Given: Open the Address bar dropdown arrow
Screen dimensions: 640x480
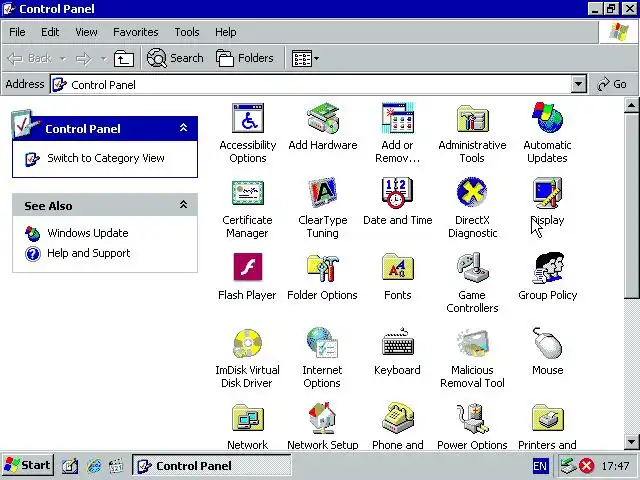Looking at the screenshot, I should point(578,84).
